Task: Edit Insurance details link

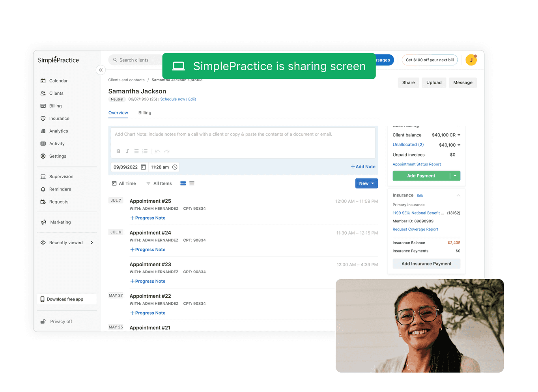Action: tap(420, 196)
